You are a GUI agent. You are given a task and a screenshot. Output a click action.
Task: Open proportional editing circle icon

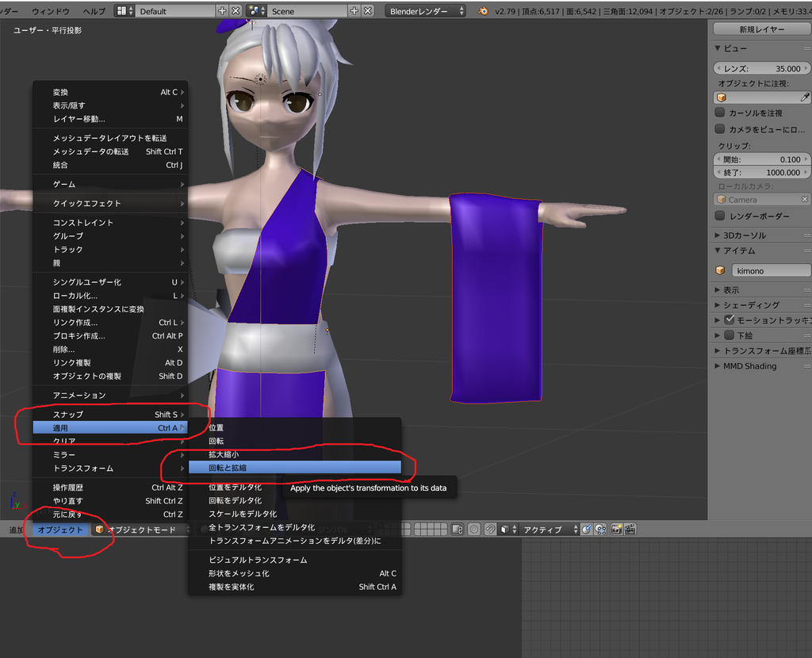coord(473,529)
